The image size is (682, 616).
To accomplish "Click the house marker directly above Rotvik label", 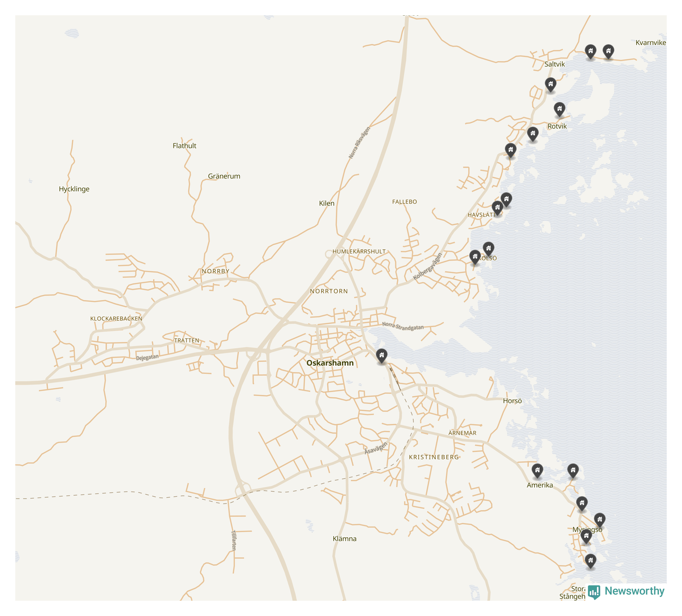I will (559, 109).
